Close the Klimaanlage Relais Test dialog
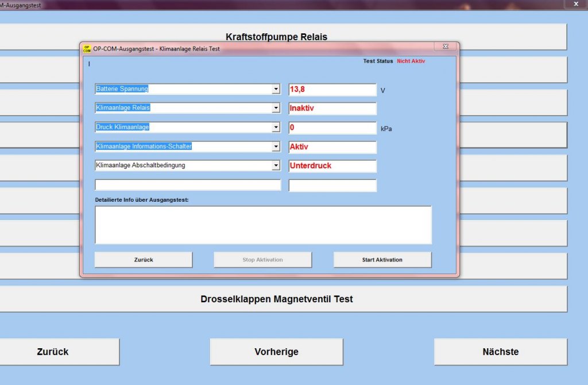Viewport: 588px width, 385px height. coord(446,46)
